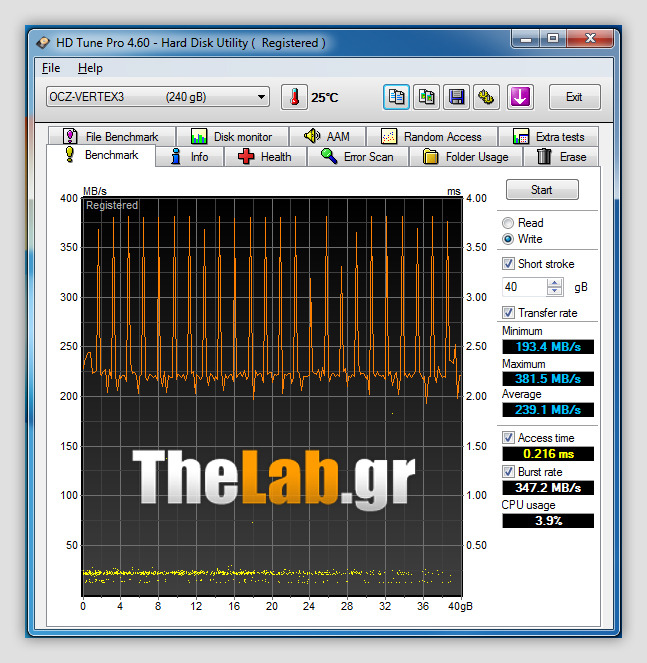Click the Exit button
The image size is (647, 663).
tap(575, 97)
